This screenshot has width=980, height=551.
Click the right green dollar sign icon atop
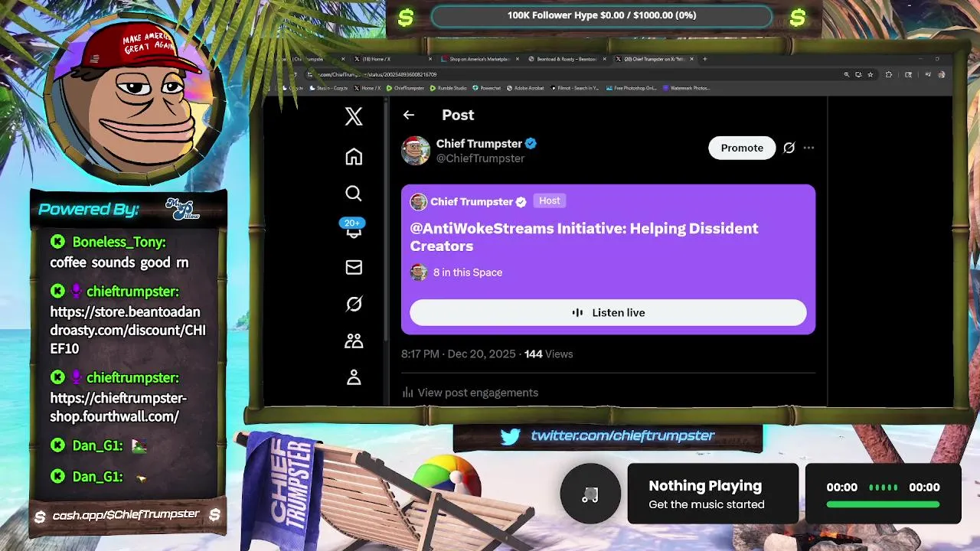pos(798,17)
